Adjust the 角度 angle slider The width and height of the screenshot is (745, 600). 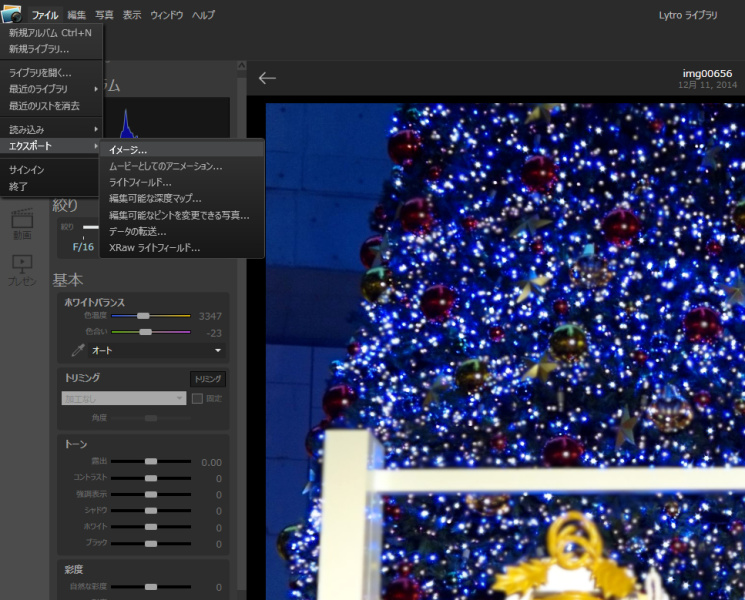coord(151,418)
